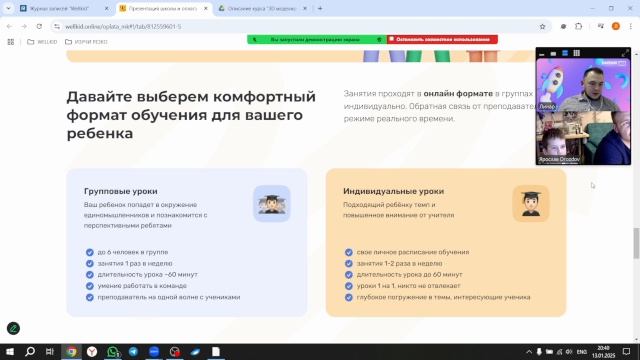Click the group lessons graduates icon
Viewport: 640px width, 360px height.
point(271,204)
